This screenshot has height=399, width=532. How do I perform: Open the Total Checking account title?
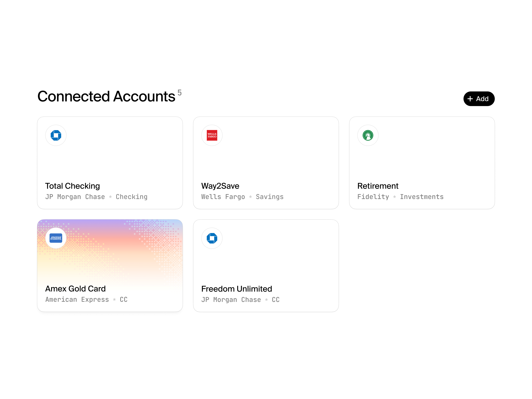(72, 186)
